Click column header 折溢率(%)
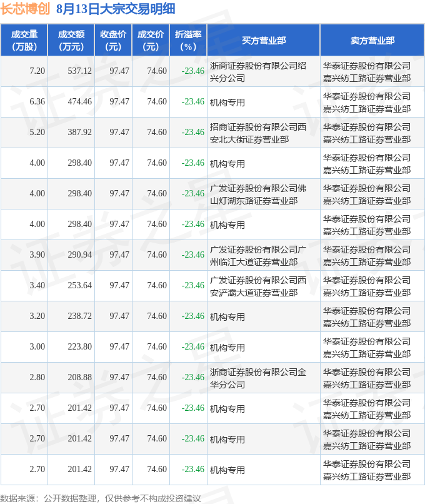The width and height of the screenshot is (425, 504). pos(188,41)
